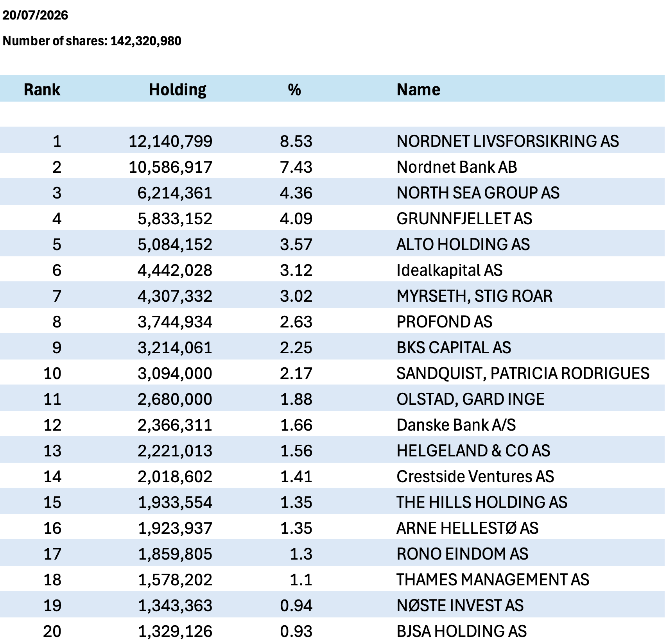Select Crestside Ventures AS name cell
Screen dimensions: 667x644
(x=475, y=476)
